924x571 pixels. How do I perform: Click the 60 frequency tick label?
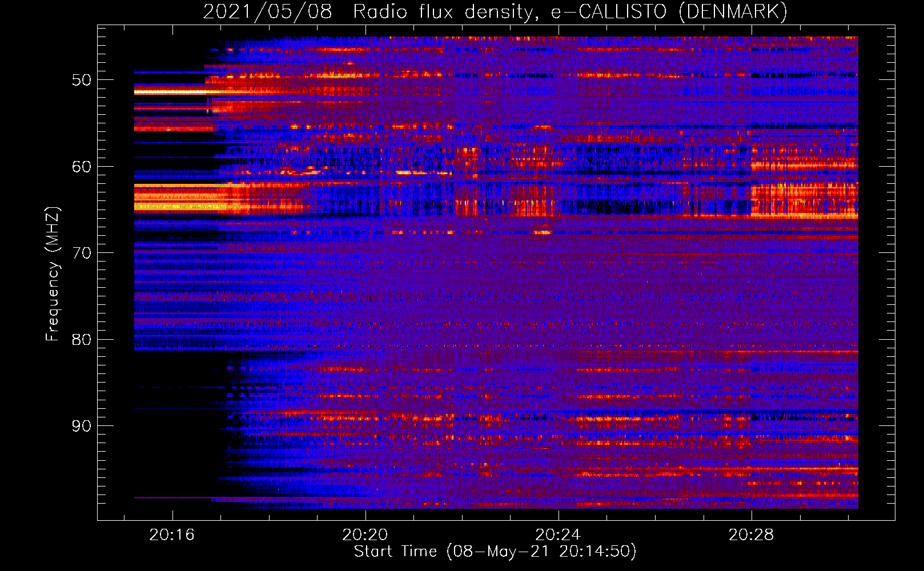coord(82,167)
